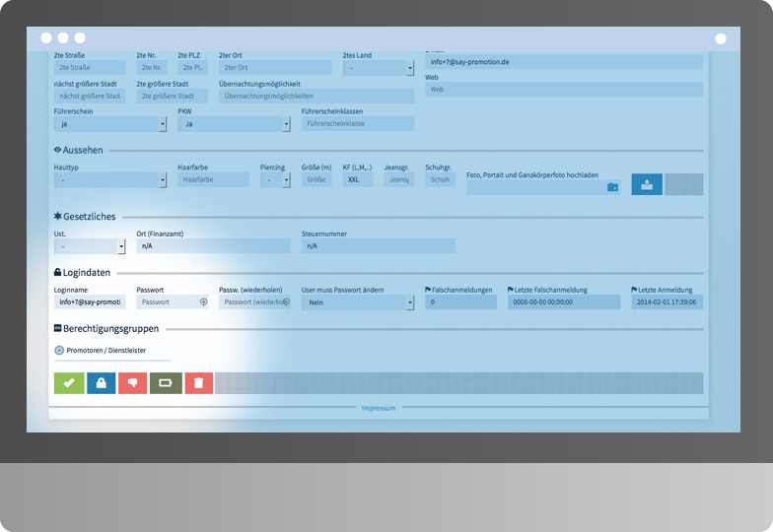The width and height of the screenshot is (773, 532).
Task: Click the blue padlock button
Action: [x=101, y=383]
